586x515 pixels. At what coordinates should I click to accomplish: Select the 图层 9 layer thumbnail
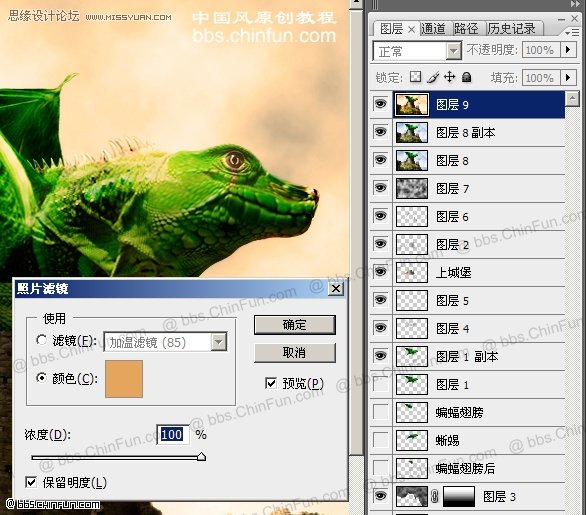411,105
